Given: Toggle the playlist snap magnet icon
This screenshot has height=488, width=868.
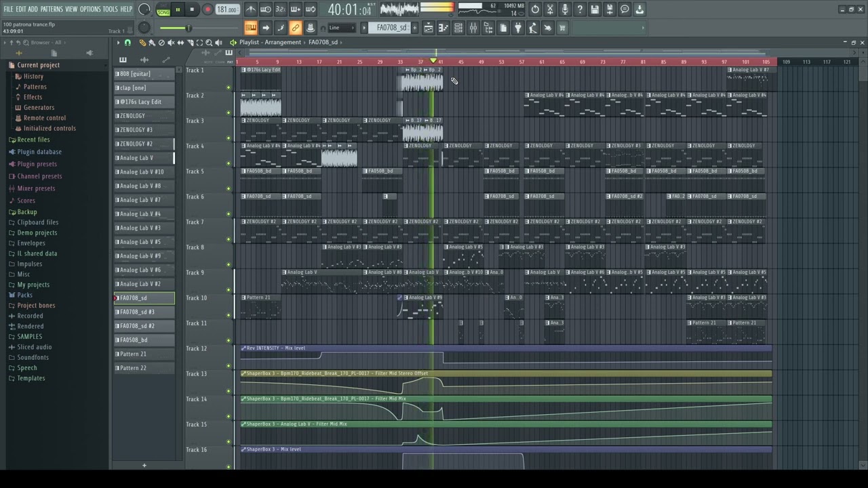Looking at the screenshot, I should click(127, 43).
